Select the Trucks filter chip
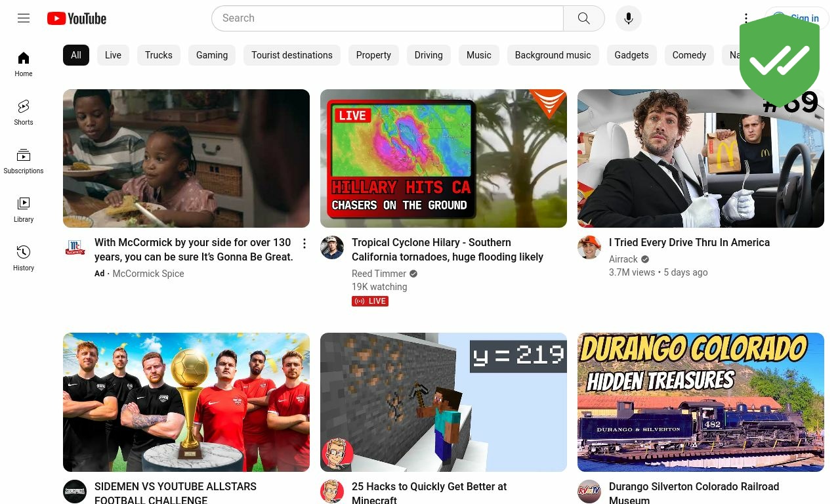Screen dimensions: 840x504 (159, 55)
